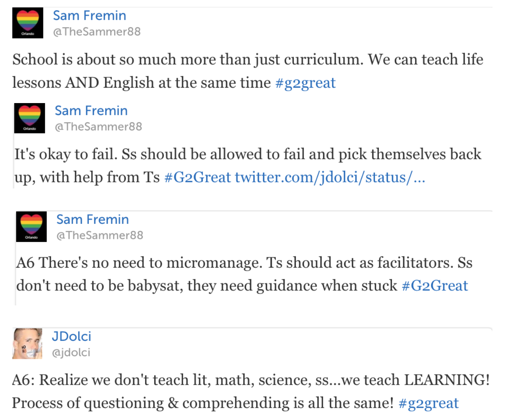Image resolution: width=517 pixels, height=420 pixels.
Task: Open Sam Fremin name on second tweet
Action: pyautogui.click(x=91, y=110)
